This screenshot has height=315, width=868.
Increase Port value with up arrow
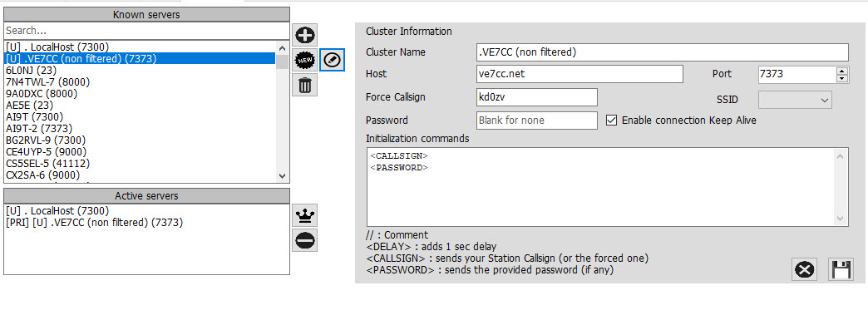842,71
